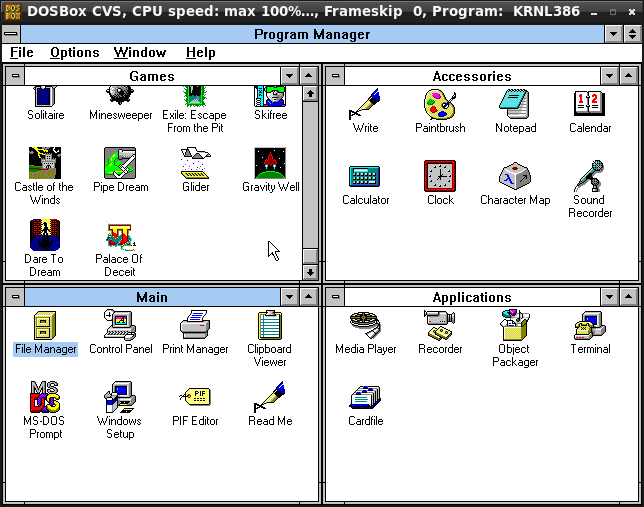Click Games scrollbar up arrow
Viewport: 644px width, 507px height.
click(310, 94)
